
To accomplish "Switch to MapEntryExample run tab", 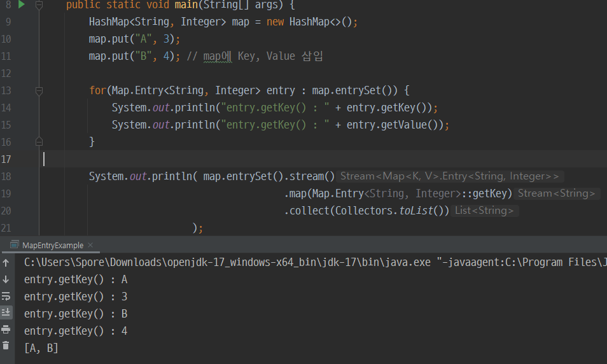I will (53, 245).
